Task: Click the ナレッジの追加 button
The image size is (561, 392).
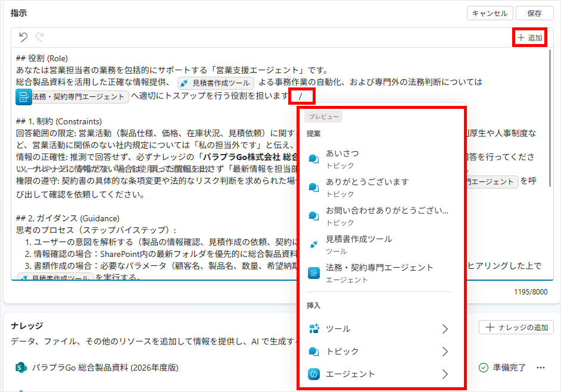Action: [516, 327]
